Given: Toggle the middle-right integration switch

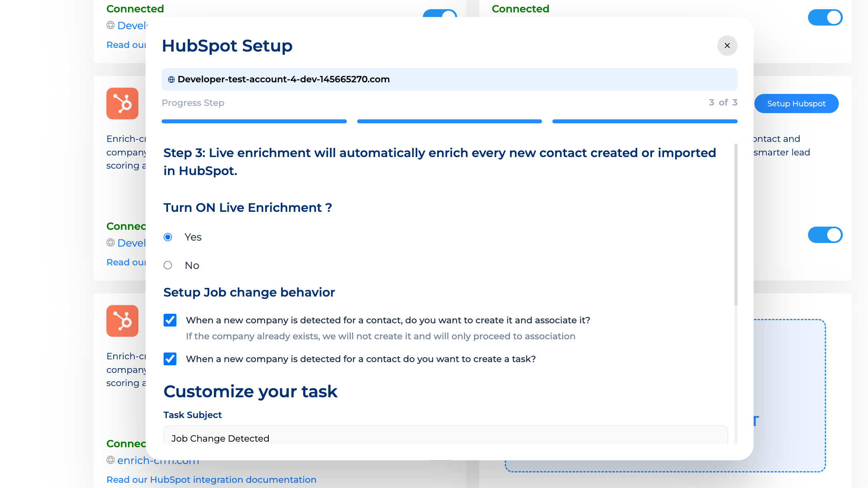Looking at the screenshot, I should (825, 235).
